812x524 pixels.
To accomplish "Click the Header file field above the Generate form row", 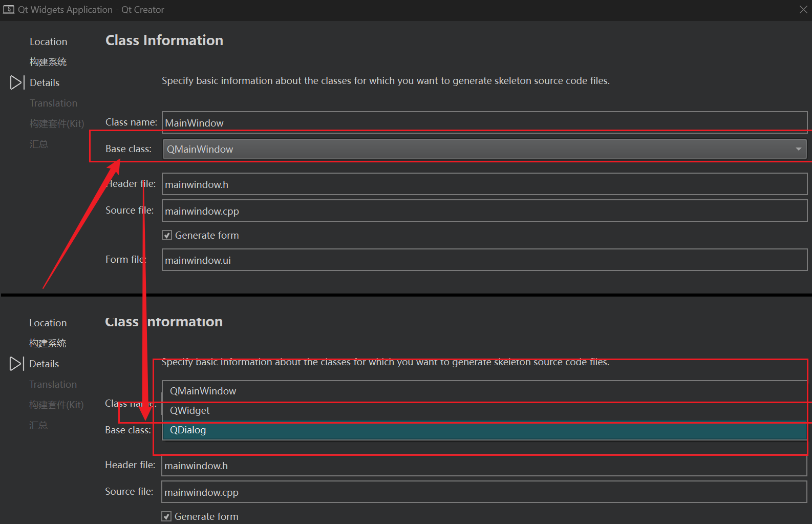I will coord(484,184).
